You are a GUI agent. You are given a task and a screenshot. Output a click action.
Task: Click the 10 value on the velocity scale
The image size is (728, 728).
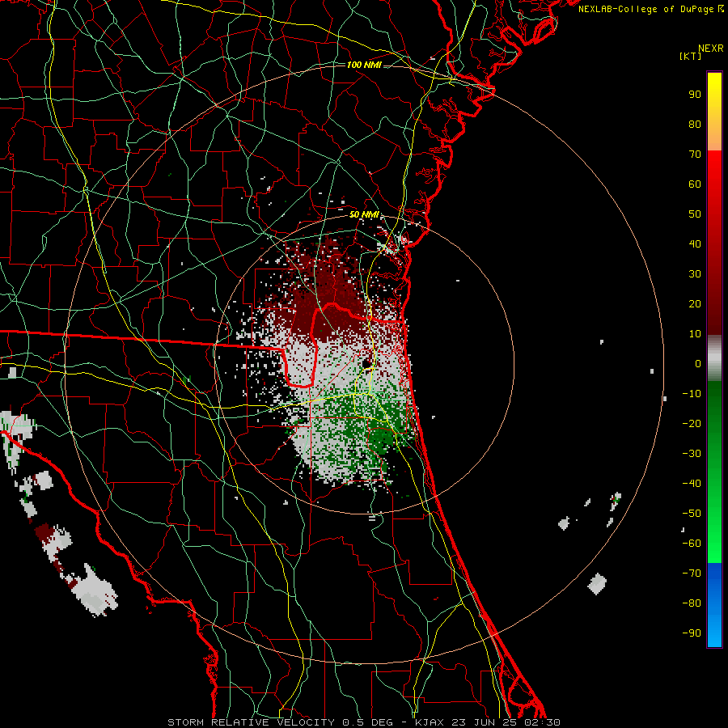[x=695, y=334]
